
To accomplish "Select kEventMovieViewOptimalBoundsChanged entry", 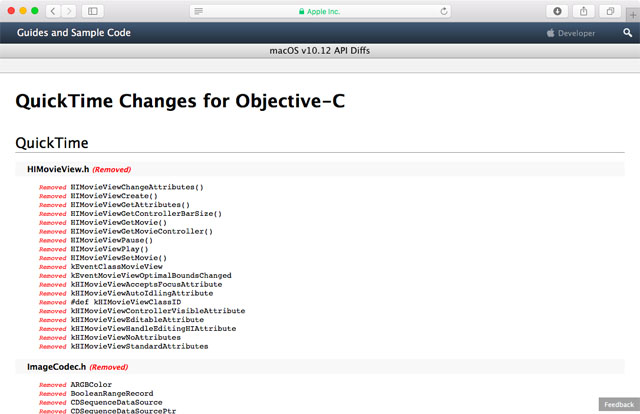I will [151, 276].
